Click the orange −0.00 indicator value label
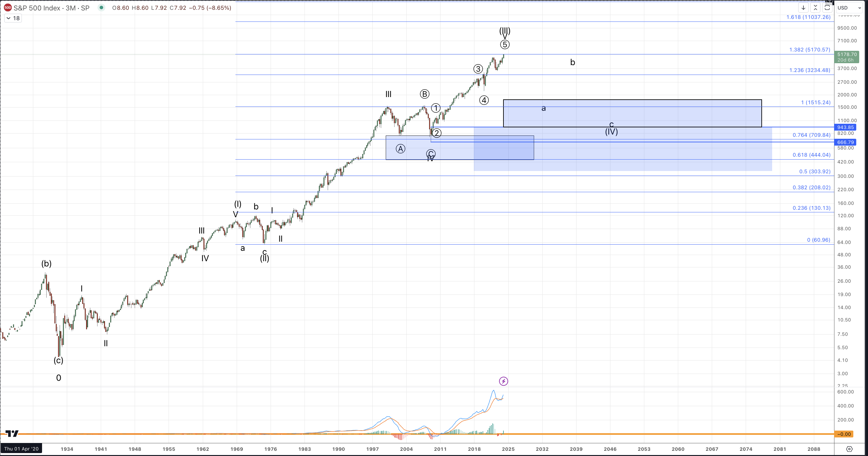 [x=844, y=434]
